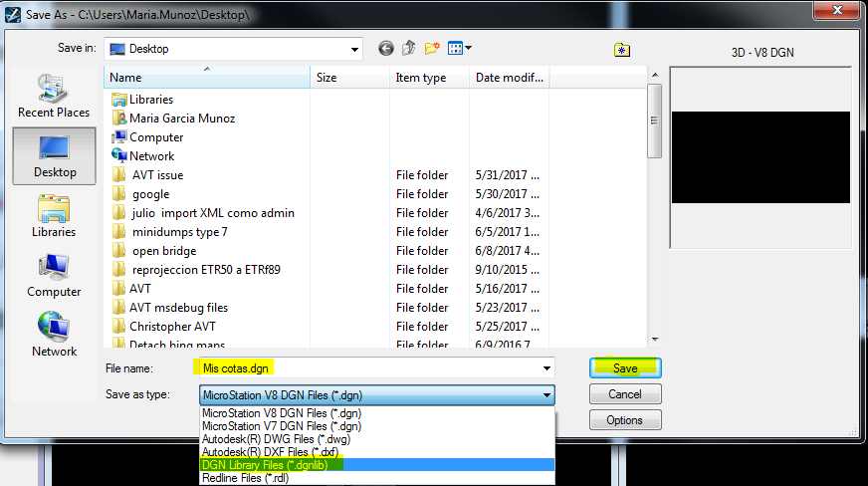The width and height of the screenshot is (868, 486).
Task: Select Desktop in the places sidebar
Action: [54, 155]
